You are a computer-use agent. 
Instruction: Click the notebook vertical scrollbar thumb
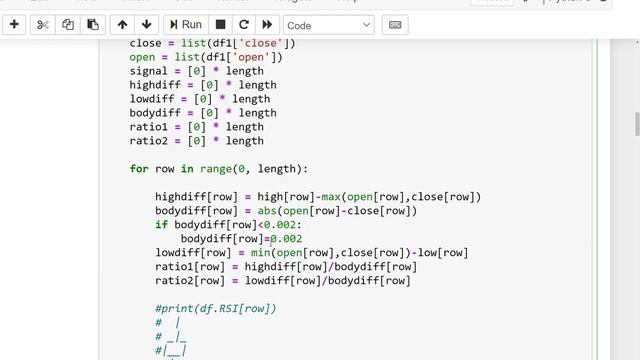point(637,124)
